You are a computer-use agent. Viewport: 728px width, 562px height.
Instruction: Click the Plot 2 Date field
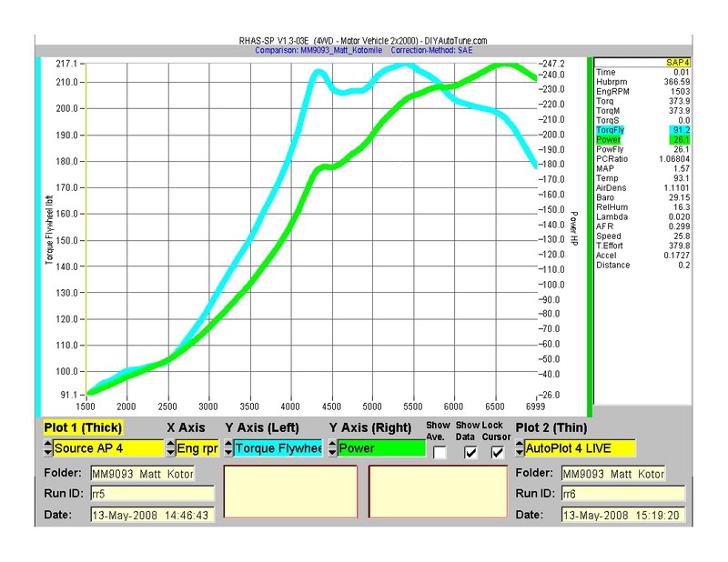[x=623, y=515]
